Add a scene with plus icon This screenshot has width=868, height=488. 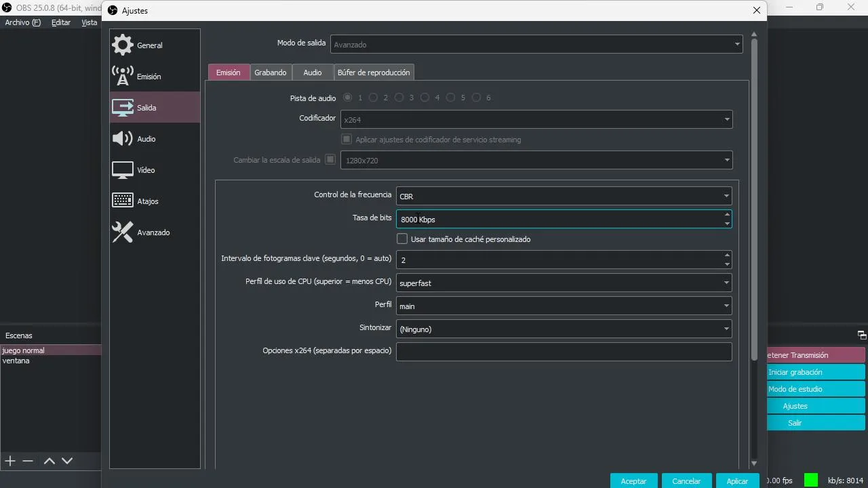[10, 461]
